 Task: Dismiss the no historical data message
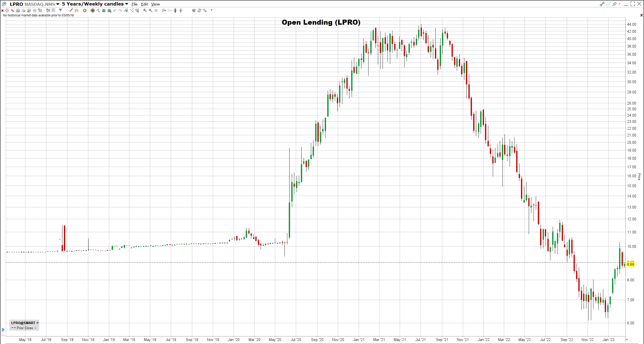tap(641, 15)
